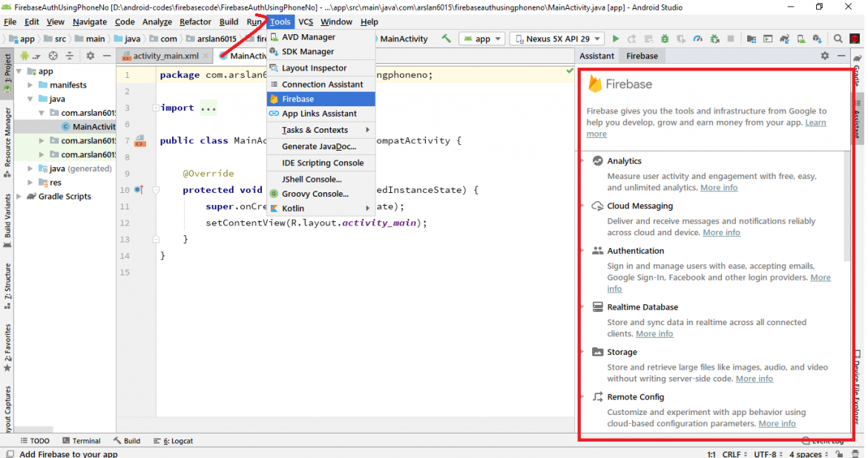868x458 pixels.
Task: Click the Analytics icon in the Firebase panel
Action: (598, 160)
